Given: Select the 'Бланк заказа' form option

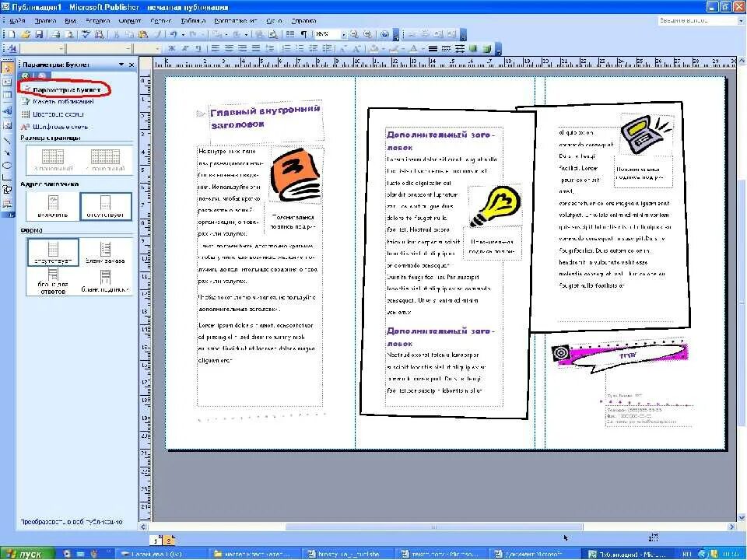Looking at the screenshot, I should point(105,252).
